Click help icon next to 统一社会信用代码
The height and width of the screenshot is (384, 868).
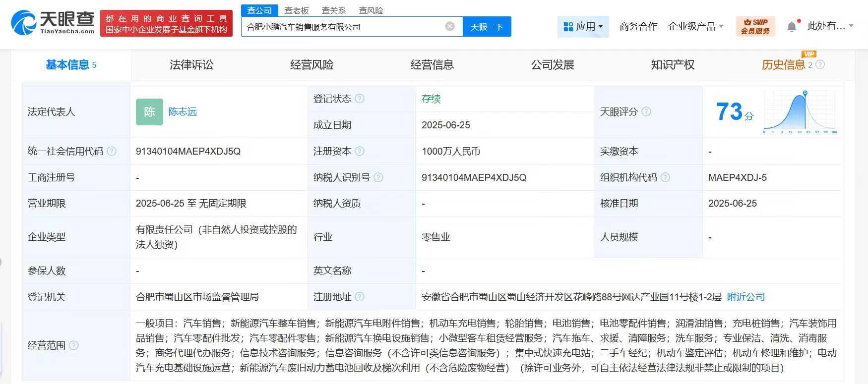pos(112,151)
